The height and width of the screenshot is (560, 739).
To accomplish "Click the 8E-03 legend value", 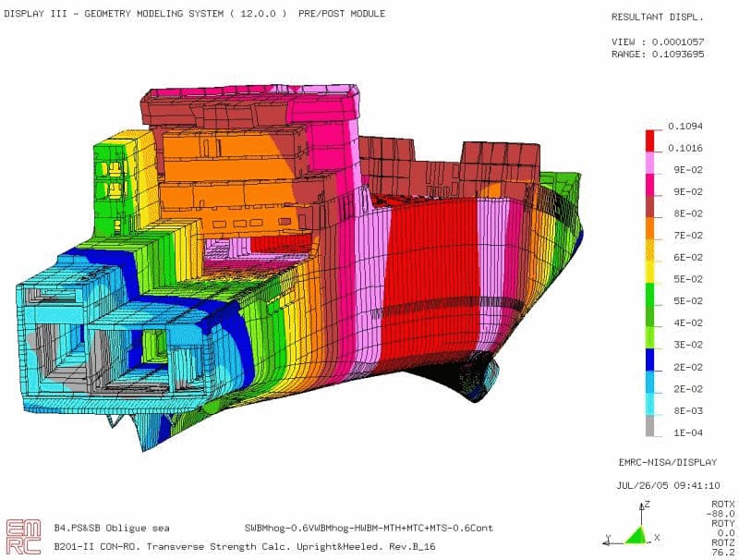I will (688, 410).
